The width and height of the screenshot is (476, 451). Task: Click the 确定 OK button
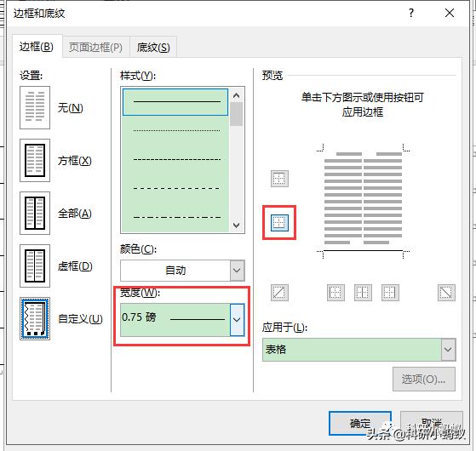(x=360, y=424)
